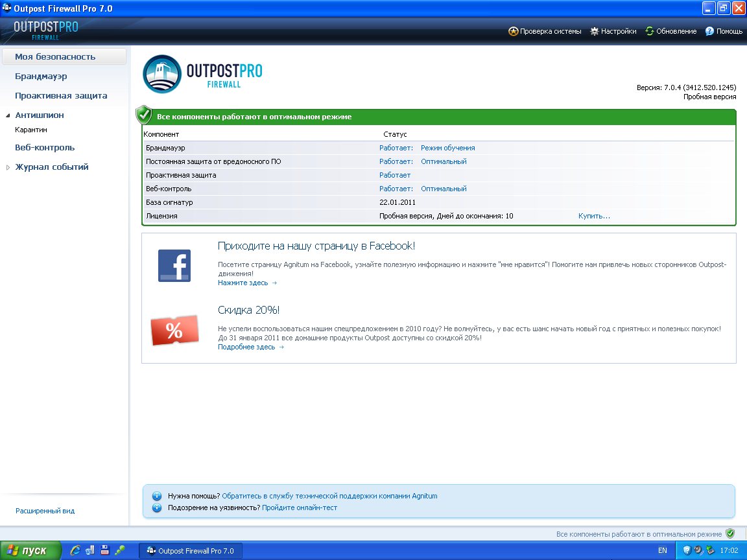
Task: Click the Версия: 7.0.4 version text
Action: (686, 87)
